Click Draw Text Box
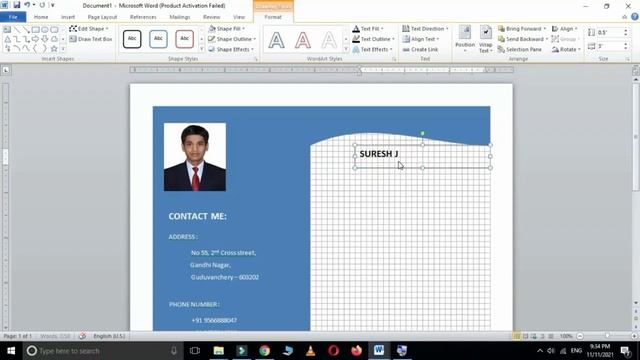The height and width of the screenshot is (360, 640). 91,39
